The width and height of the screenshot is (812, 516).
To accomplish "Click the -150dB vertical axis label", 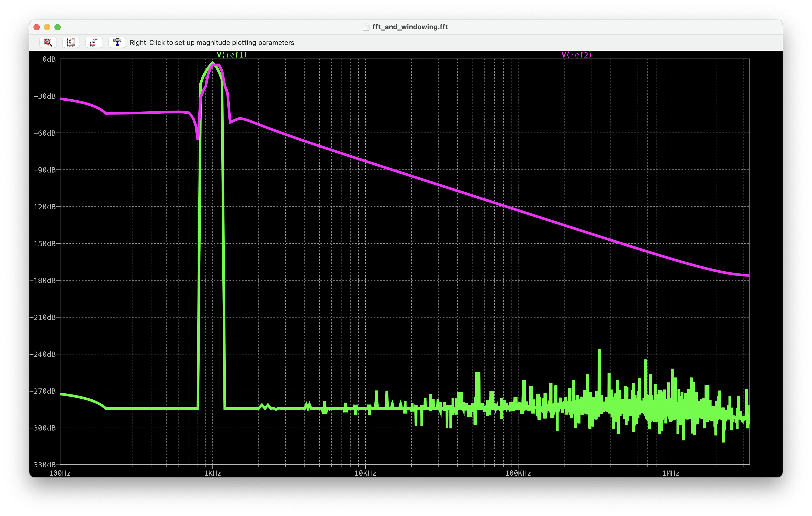I will pyautogui.click(x=42, y=243).
